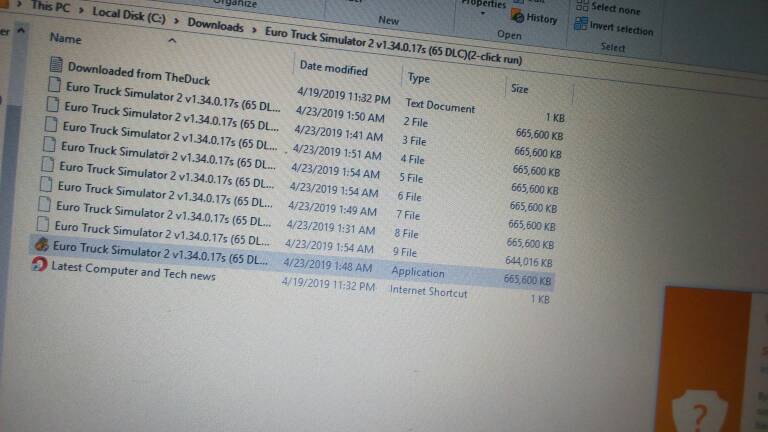Open the Properties dropdown arrow in the ribbon
The image size is (768, 432).
click(482, 13)
